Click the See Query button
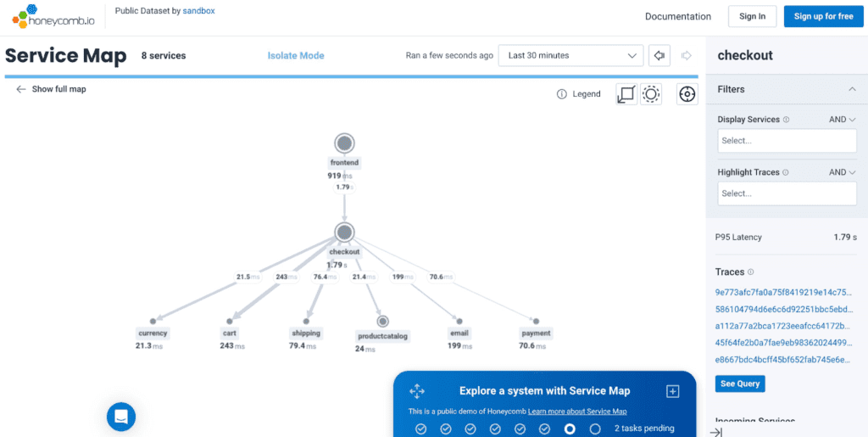 (x=739, y=384)
